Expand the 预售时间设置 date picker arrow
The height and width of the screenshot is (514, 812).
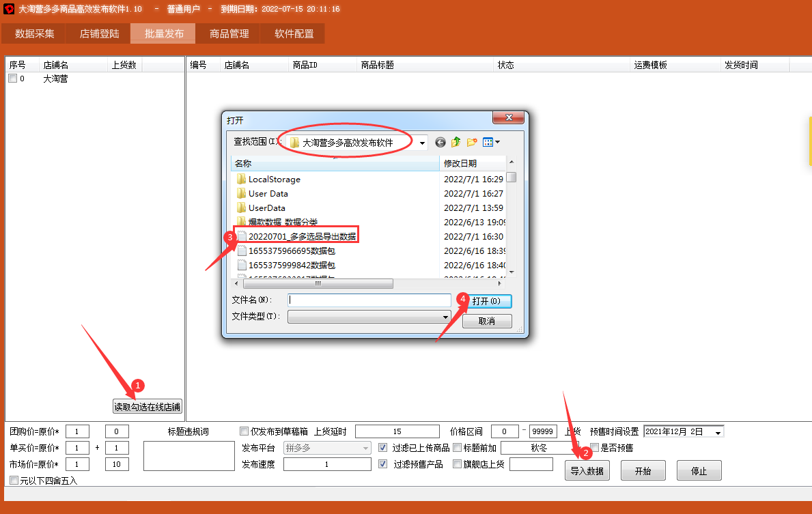click(718, 431)
